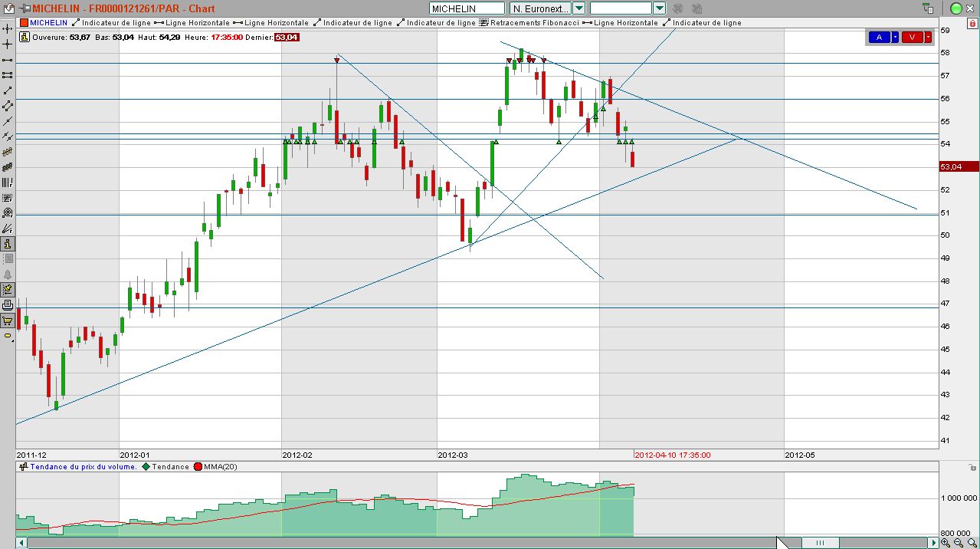Select the single horizontal line tool

coord(8,59)
